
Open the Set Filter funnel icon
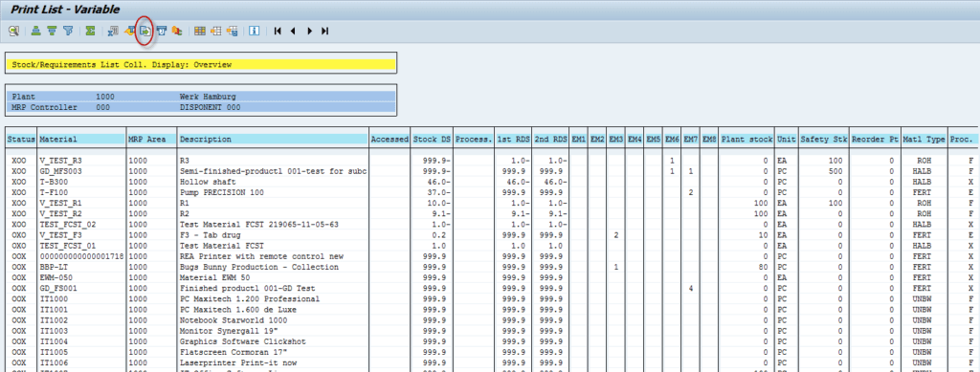(x=68, y=31)
